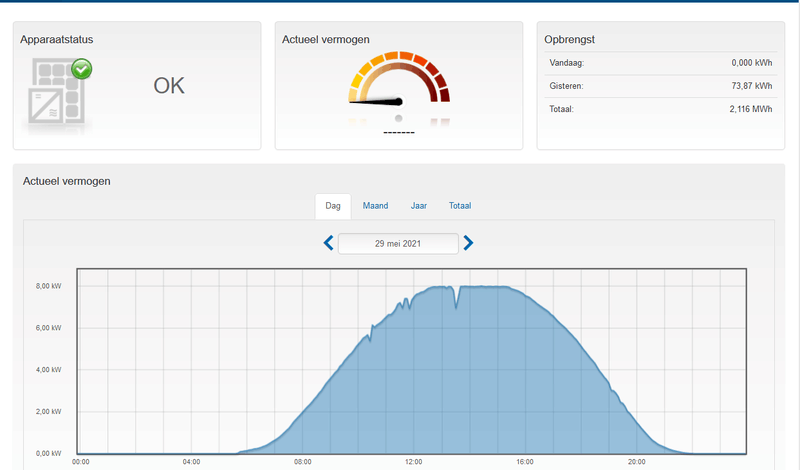Select the Dag tab
The width and height of the screenshot is (800, 470).
click(x=333, y=206)
